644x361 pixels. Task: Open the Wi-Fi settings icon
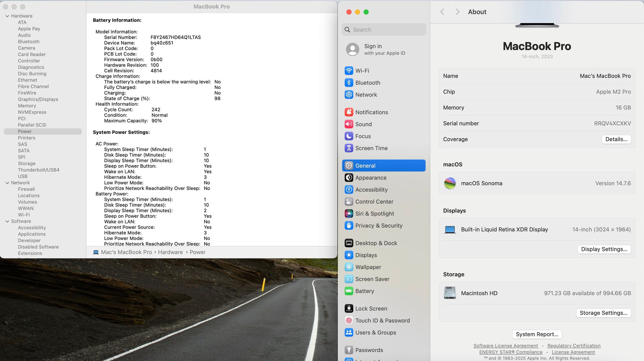coord(349,71)
